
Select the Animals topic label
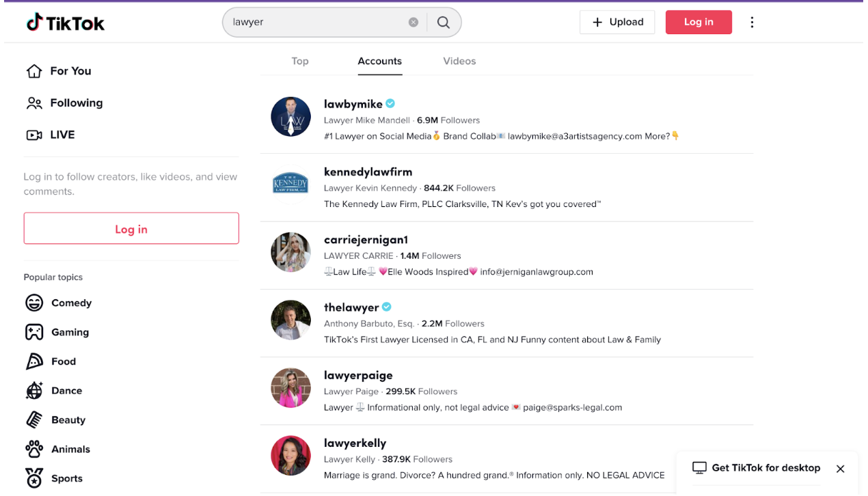(70, 450)
